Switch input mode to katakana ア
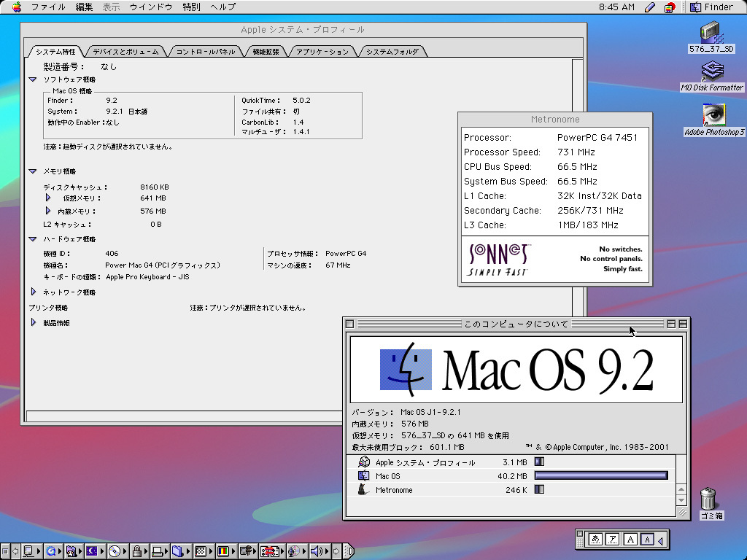The image size is (747, 560). [x=613, y=540]
